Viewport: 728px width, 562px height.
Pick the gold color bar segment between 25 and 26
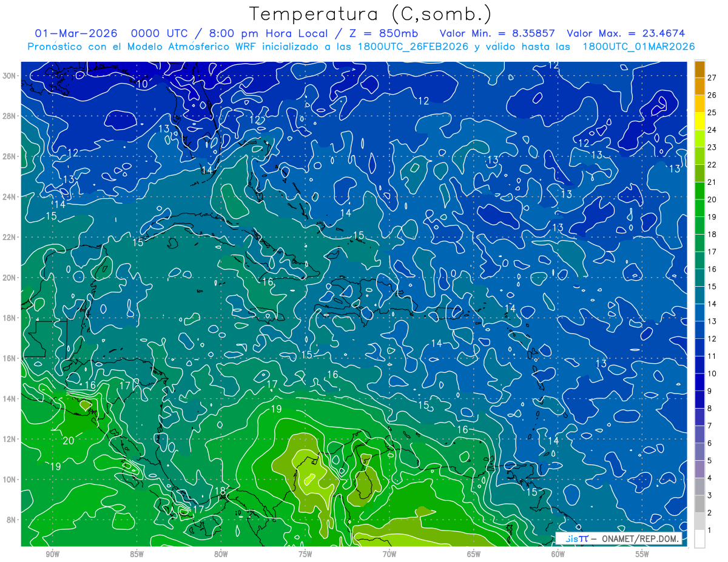tap(699, 104)
